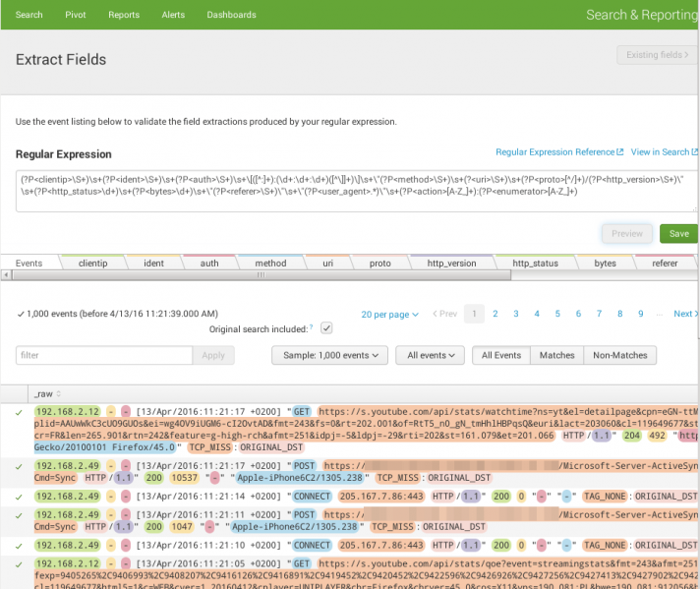Open the Regular Expression Reference link

click(559, 152)
